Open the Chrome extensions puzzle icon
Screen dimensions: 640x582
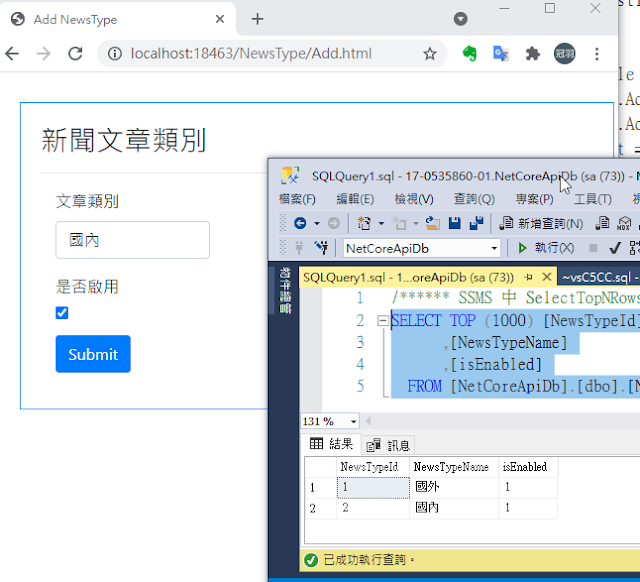[533, 53]
